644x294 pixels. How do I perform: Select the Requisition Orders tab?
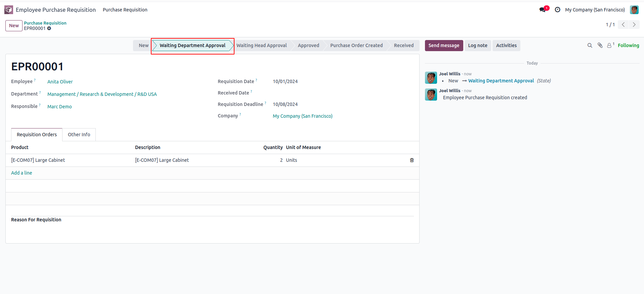point(37,135)
